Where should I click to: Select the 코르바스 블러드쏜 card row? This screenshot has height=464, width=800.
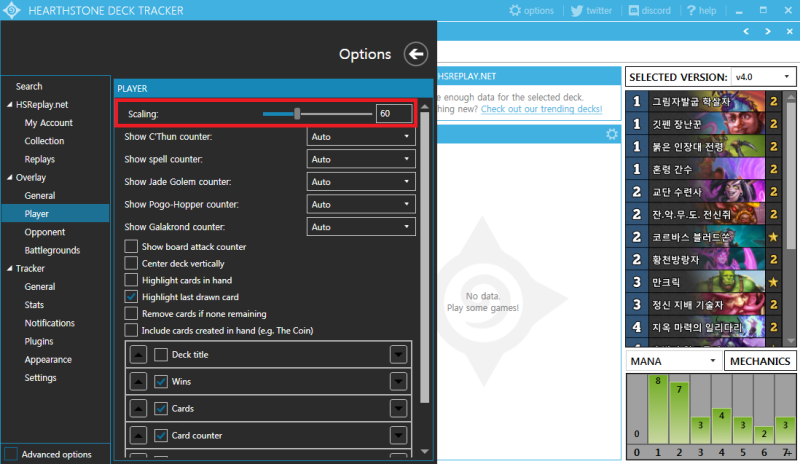coord(703,237)
